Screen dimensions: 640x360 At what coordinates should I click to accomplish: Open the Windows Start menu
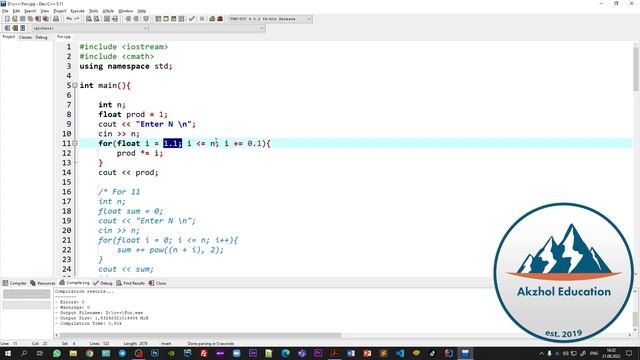click(x=7, y=353)
